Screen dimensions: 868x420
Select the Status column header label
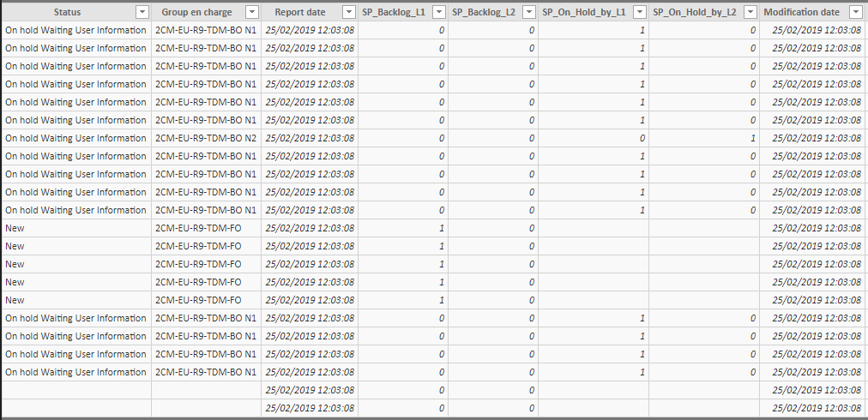(67, 12)
